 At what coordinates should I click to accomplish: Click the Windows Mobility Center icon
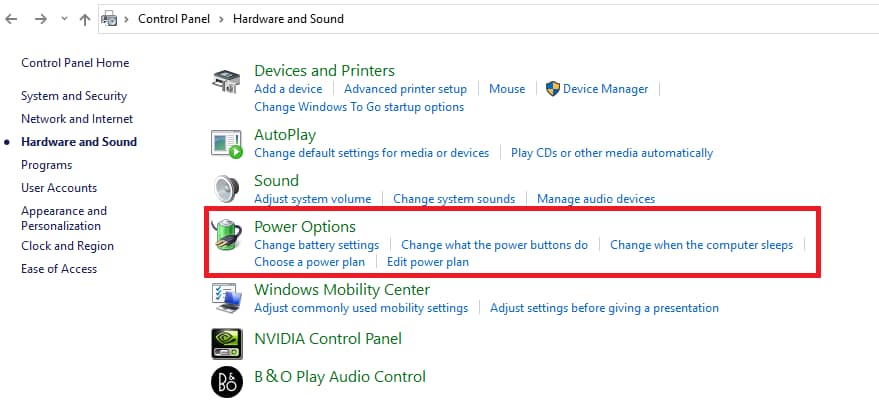pyautogui.click(x=226, y=298)
